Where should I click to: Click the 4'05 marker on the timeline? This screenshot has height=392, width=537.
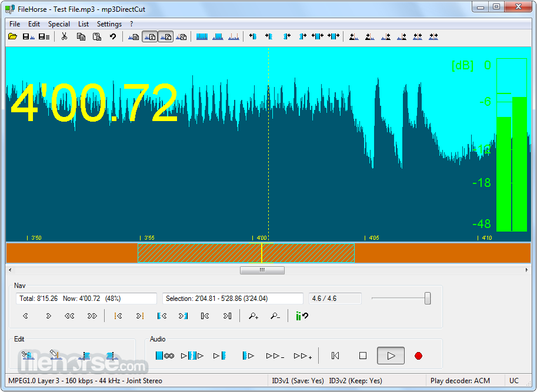372,238
